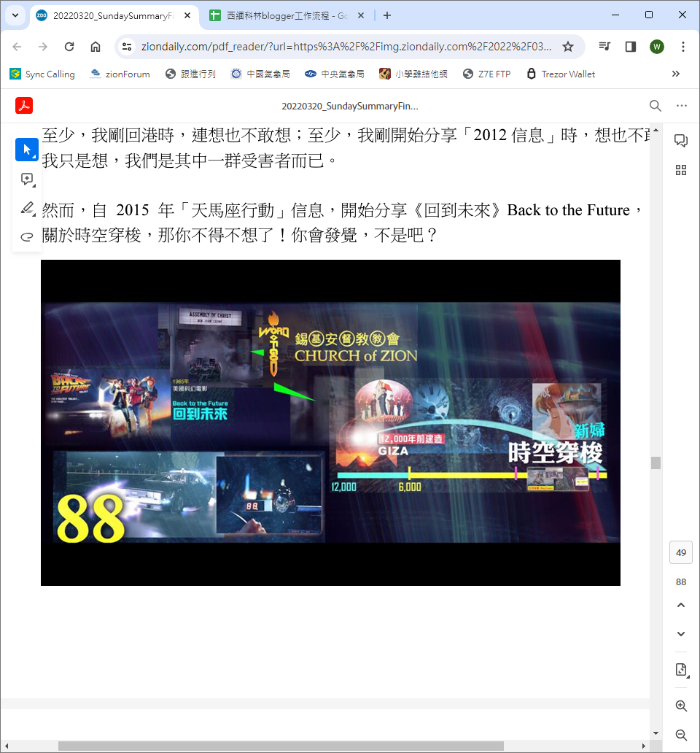Click the horizontal scrollbar thumb
Image resolution: width=700 pixels, height=753 pixels.
point(281,746)
